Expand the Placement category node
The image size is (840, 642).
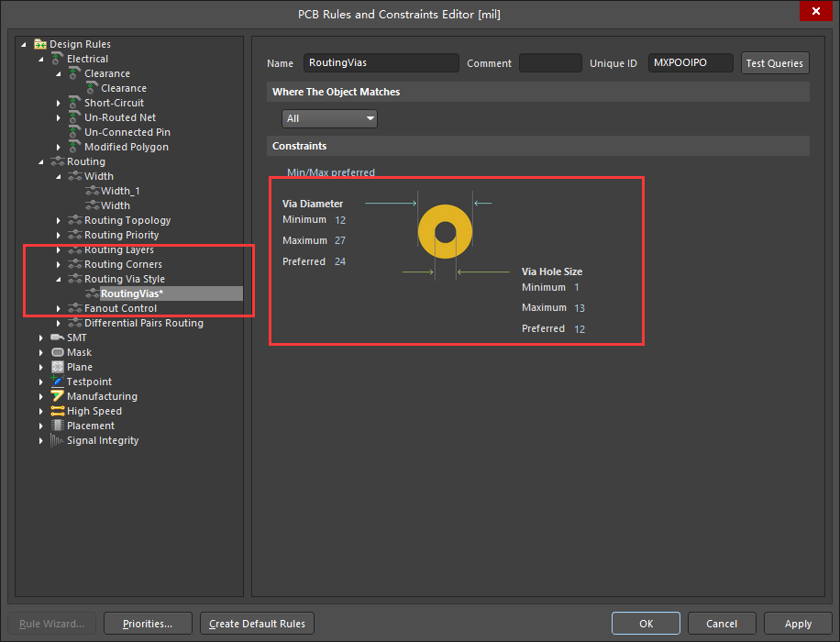coord(41,426)
